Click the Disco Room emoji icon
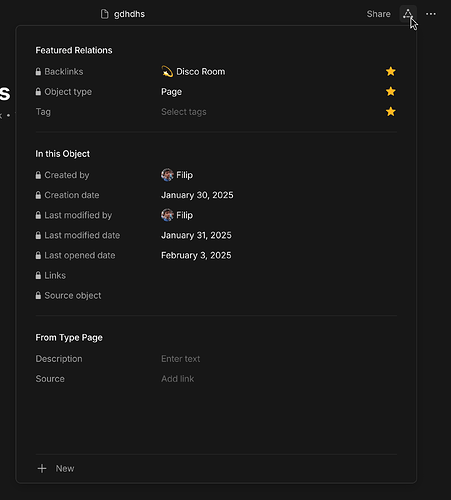Viewport: 451px width, 500px height. coord(167,71)
